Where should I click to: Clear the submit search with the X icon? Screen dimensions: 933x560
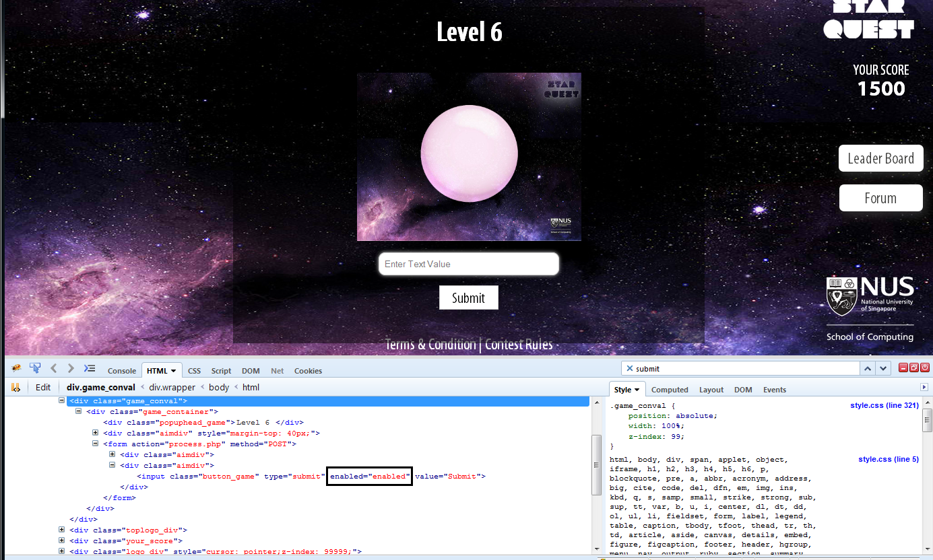point(630,368)
